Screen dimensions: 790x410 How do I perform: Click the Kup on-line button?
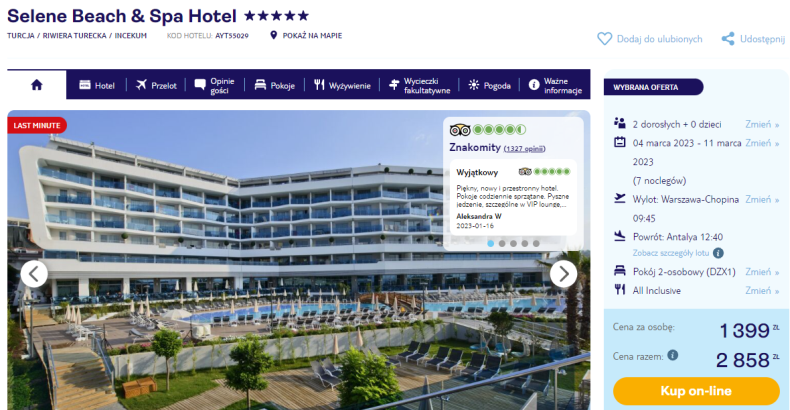(x=696, y=391)
